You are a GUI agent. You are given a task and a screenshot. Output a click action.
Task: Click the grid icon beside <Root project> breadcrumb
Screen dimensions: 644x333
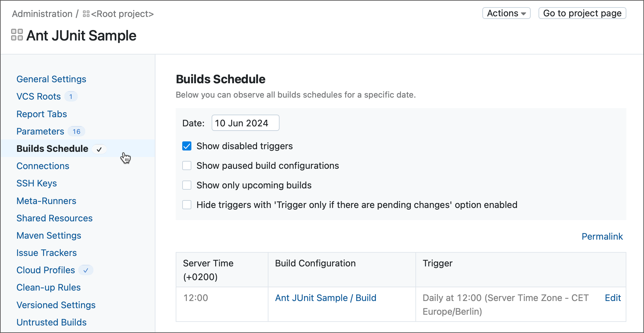86,14
